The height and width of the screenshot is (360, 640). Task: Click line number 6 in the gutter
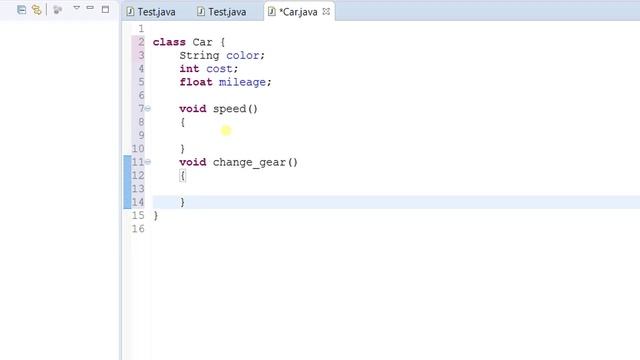pyautogui.click(x=141, y=95)
